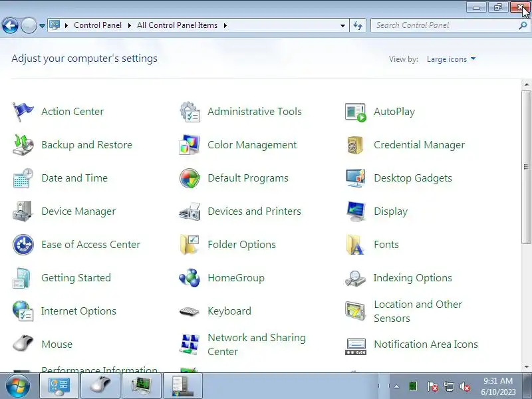
Task: Click the Device Manager link text
Action: 78,211
